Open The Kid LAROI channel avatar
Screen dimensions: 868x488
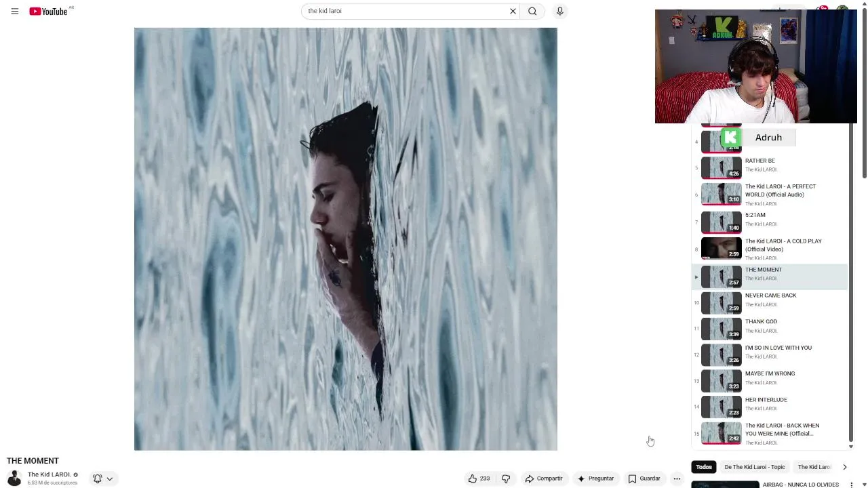point(14,478)
